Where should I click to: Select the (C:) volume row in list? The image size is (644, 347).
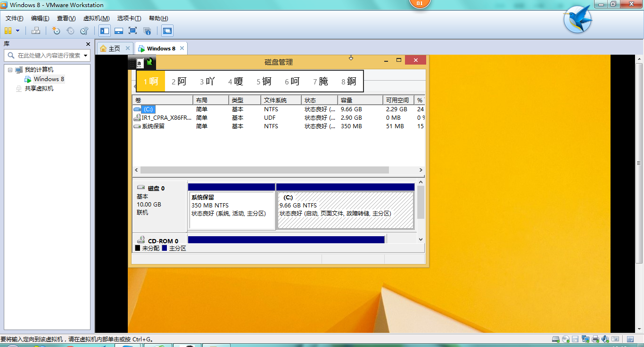(x=278, y=109)
